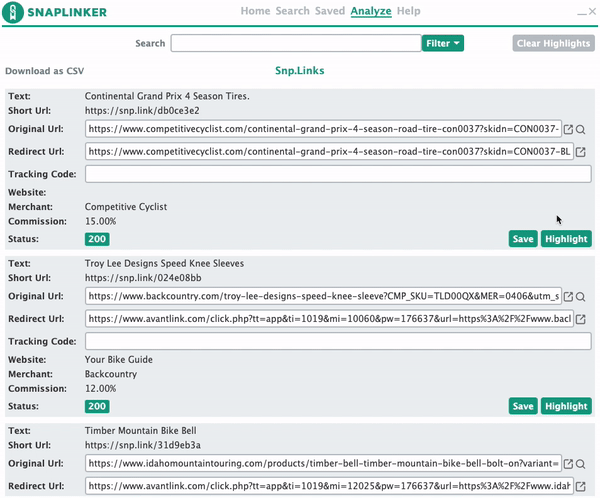Viewport: 600px width, 498px height.
Task: Search the Original Url of Troy Lee Designs
Action: tap(580, 297)
